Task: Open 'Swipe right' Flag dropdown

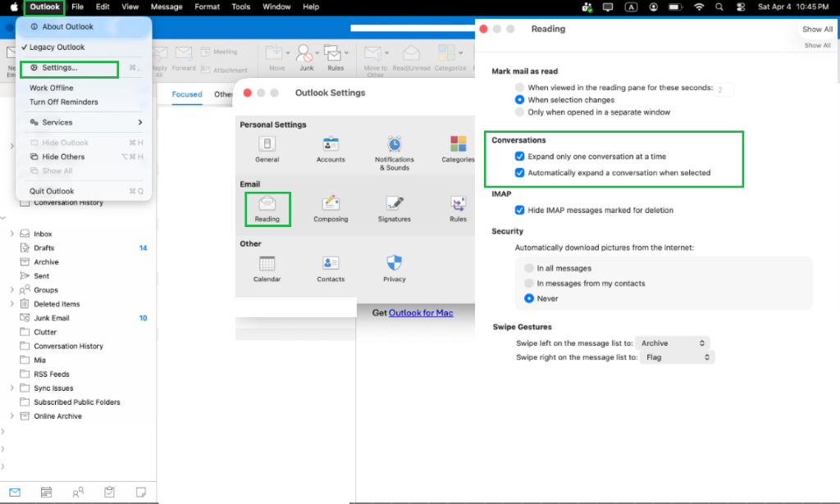Action: [677, 356]
